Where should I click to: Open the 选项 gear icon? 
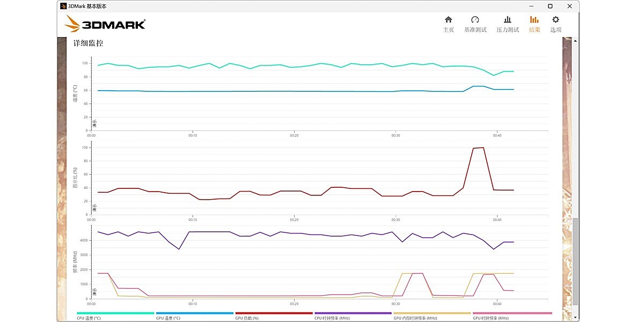click(x=555, y=24)
